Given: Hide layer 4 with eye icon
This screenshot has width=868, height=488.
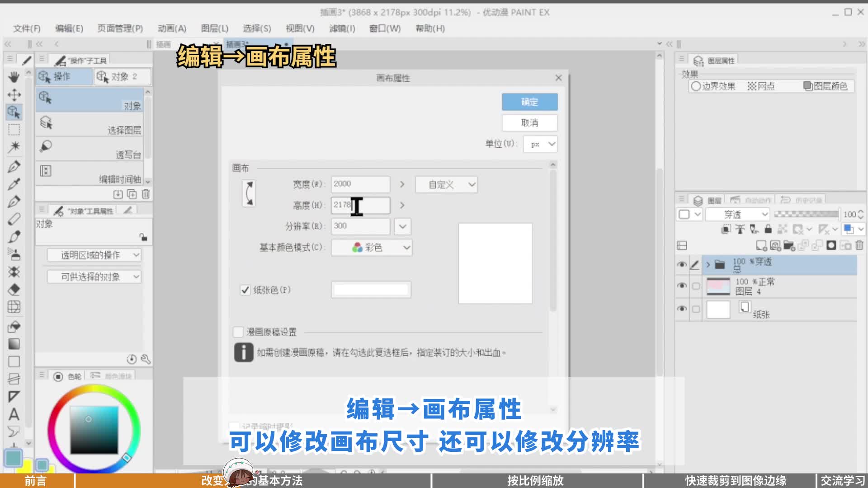Looking at the screenshot, I should click(x=682, y=286).
